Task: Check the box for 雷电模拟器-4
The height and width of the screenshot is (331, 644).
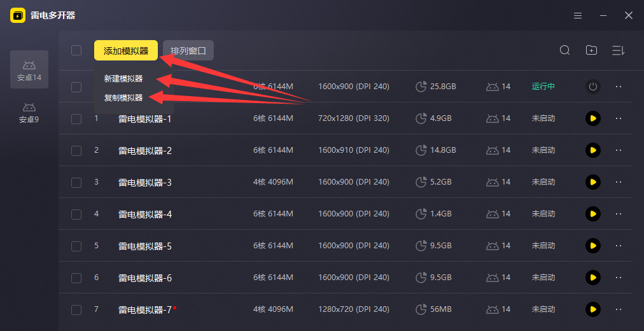Action: point(76,215)
